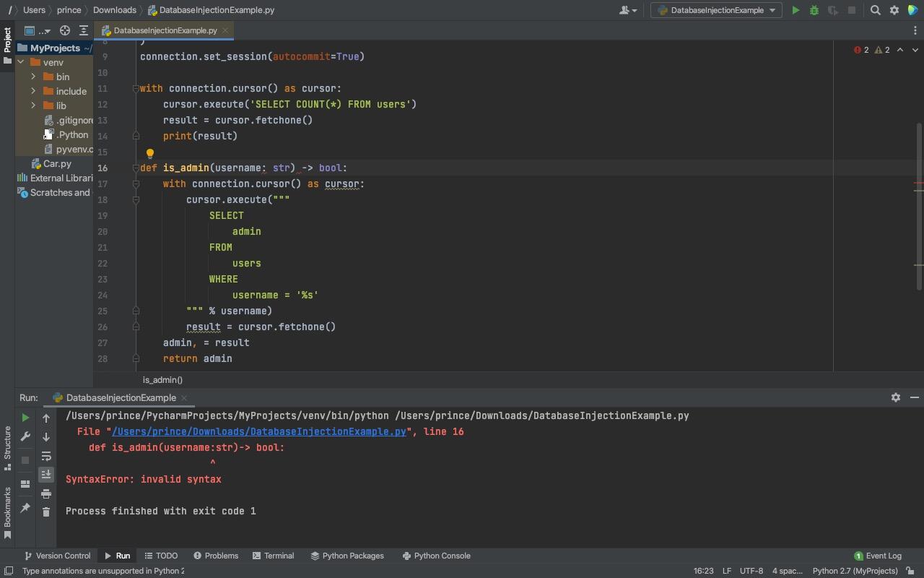Hide the Run tool window minimize icon
The width and height of the screenshot is (924, 578).
pos(915,397)
